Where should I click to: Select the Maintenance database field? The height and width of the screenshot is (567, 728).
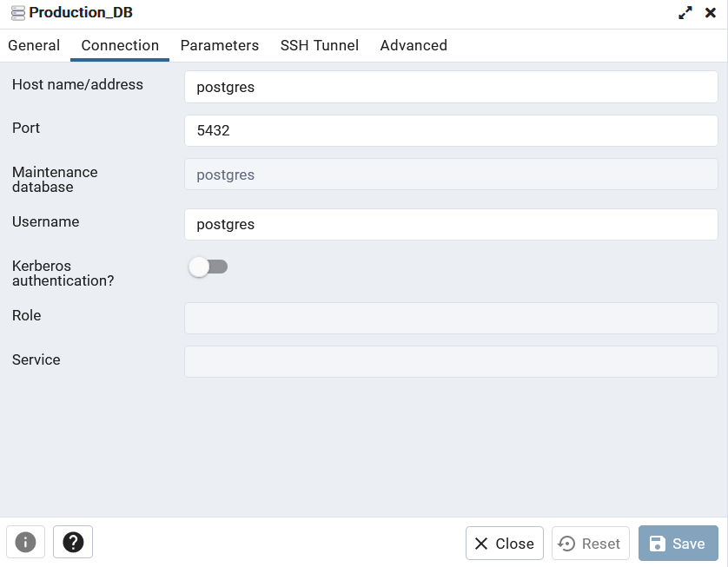pos(451,175)
